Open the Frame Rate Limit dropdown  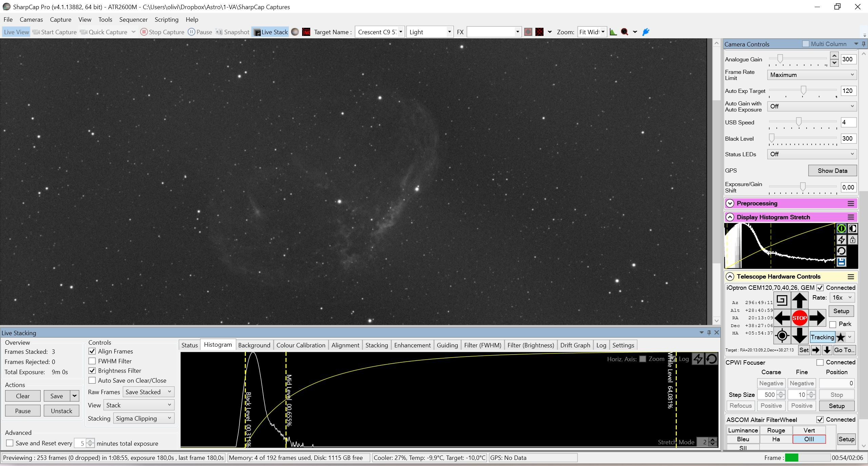[x=812, y=75]
